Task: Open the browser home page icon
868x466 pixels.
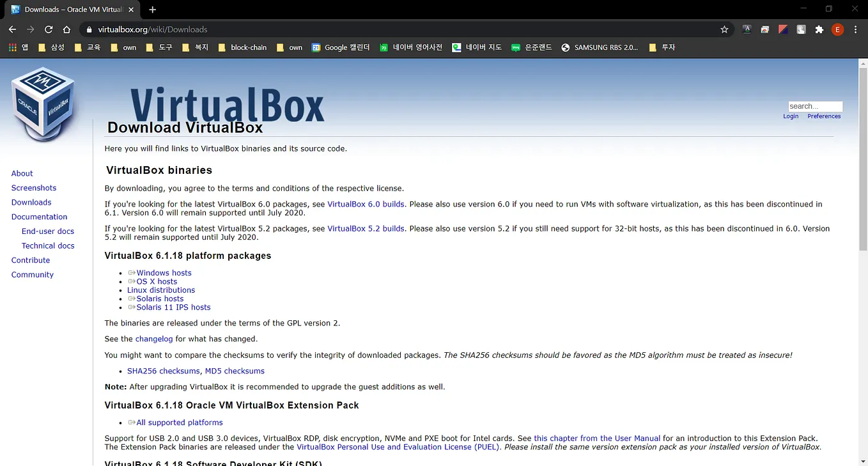Action: pos(66,29)
